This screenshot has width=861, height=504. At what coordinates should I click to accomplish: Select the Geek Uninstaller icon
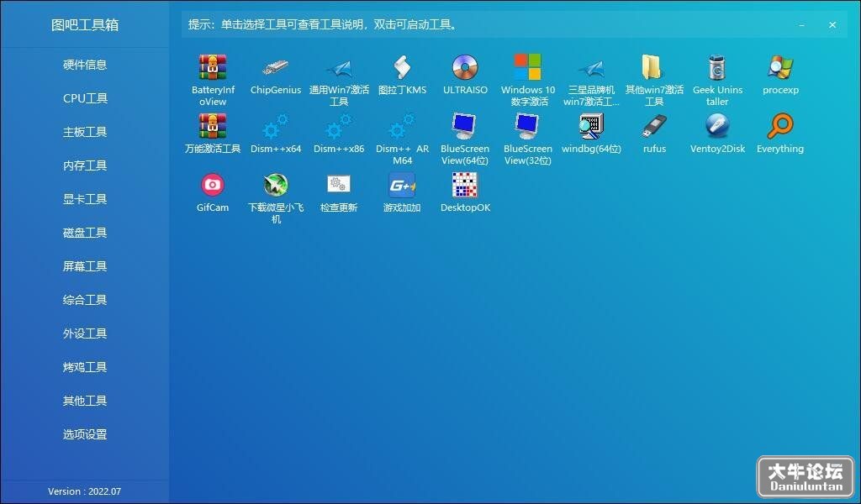pyautogui.click(x=717, y=67)
